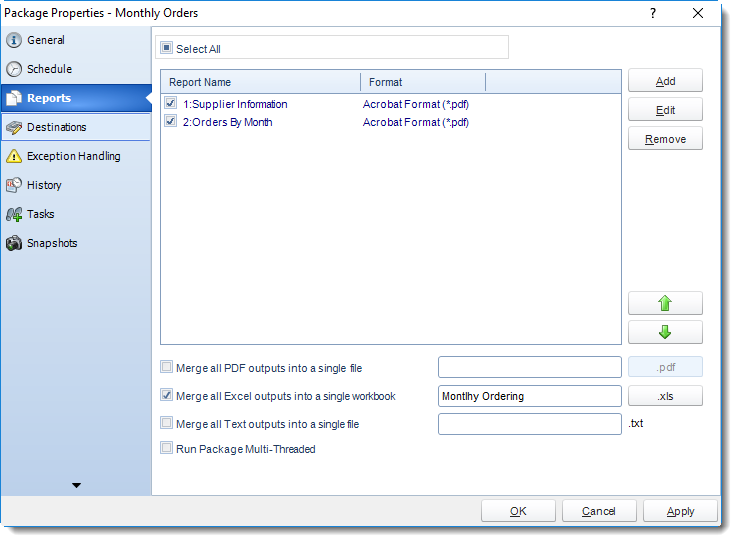This screenshot has height=542, width=737.
Task: Click the Exception Handling warning icon
Action: point(14,156)
